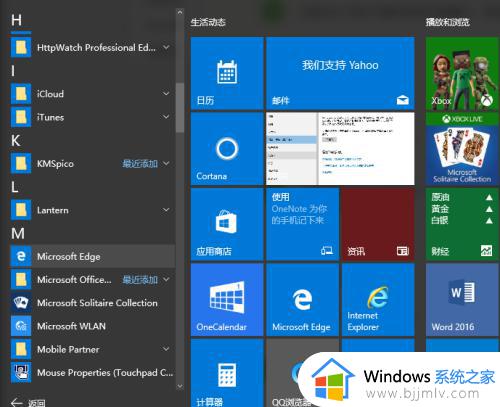This screenshot has height=407, width=500.
Task: Jump via the H letter header
Action: pos(16,20)
